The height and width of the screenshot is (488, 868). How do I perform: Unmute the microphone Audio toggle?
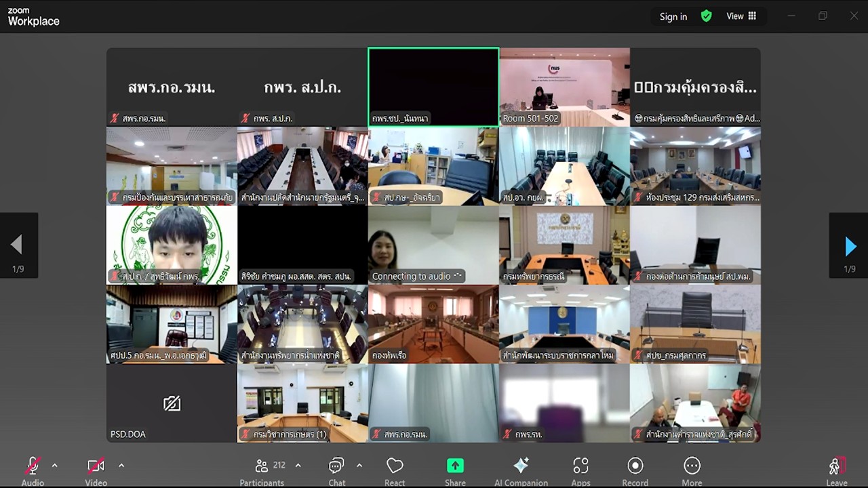[32, 466]
